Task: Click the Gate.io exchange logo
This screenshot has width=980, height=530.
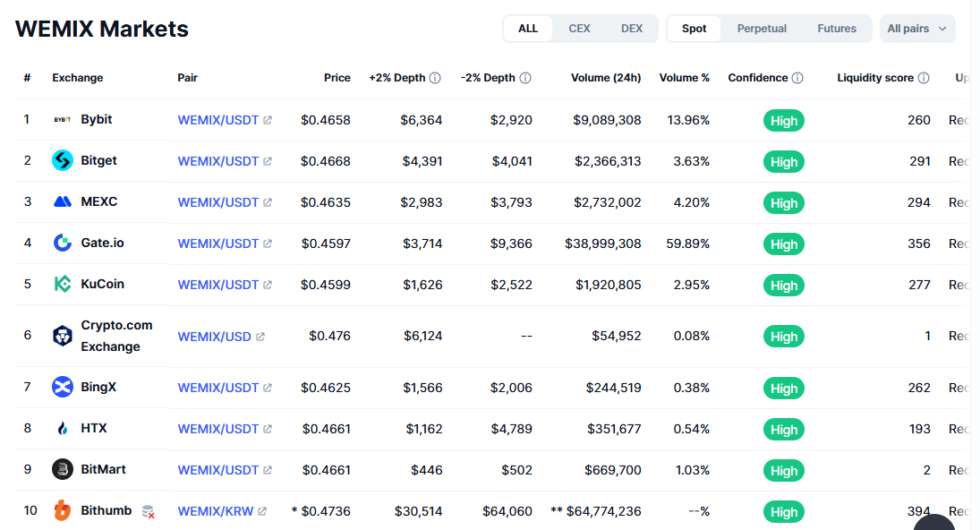Action: click(63, 243)
